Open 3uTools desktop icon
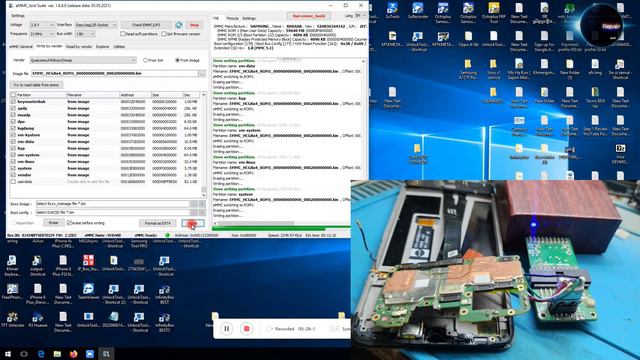Viewport: 640px width, 360px height. [x=392, y=11]
